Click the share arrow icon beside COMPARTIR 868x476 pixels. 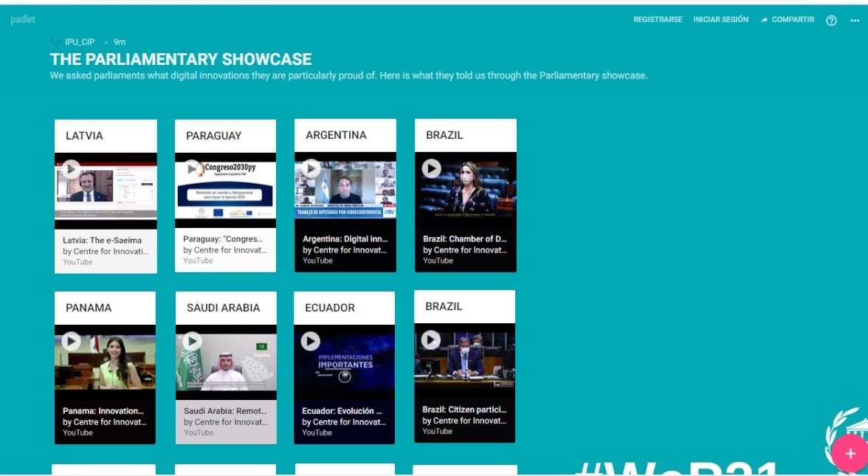(765, 20)
